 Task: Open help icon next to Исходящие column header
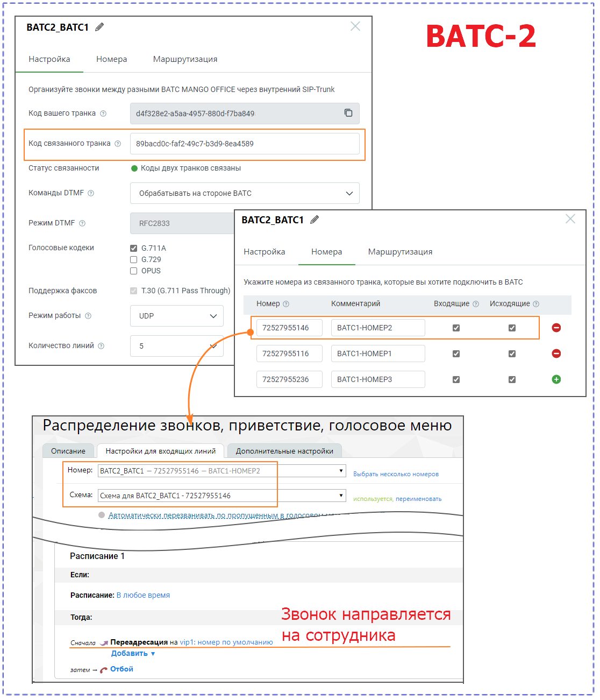pyautogui.click(x=536, y=304)
